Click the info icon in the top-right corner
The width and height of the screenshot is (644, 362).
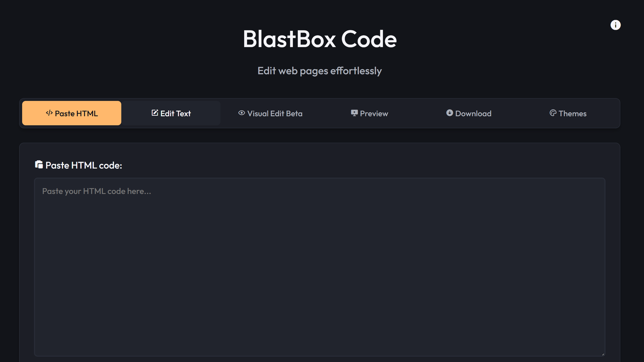point(615,25)
